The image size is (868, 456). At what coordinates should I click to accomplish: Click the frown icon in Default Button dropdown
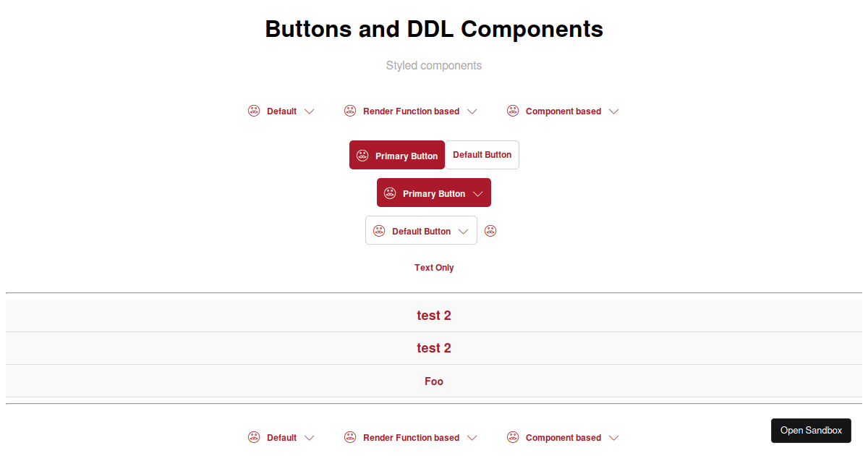coord(379,230)
